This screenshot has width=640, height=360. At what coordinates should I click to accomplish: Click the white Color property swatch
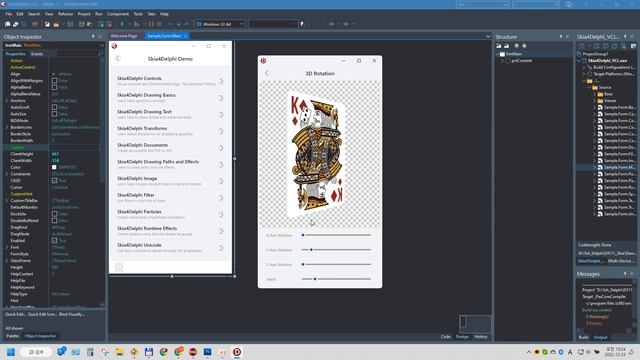tap(54, 167)
